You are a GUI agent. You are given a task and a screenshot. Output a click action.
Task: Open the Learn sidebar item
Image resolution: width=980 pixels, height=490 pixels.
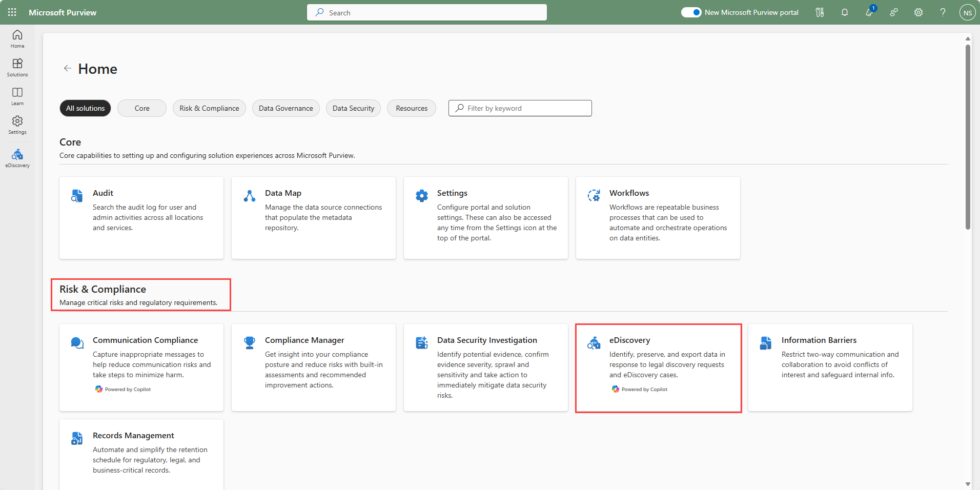pyautogui.click(x=17, y=96)
